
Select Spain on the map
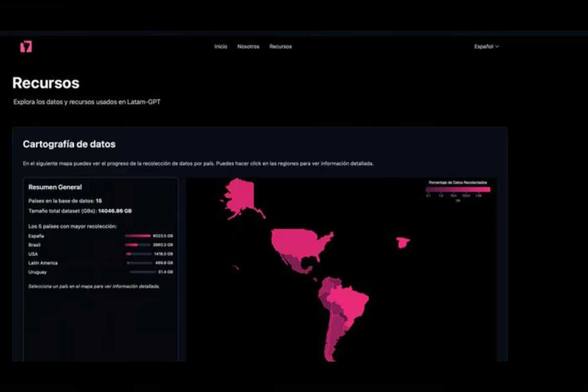(403, 242)
